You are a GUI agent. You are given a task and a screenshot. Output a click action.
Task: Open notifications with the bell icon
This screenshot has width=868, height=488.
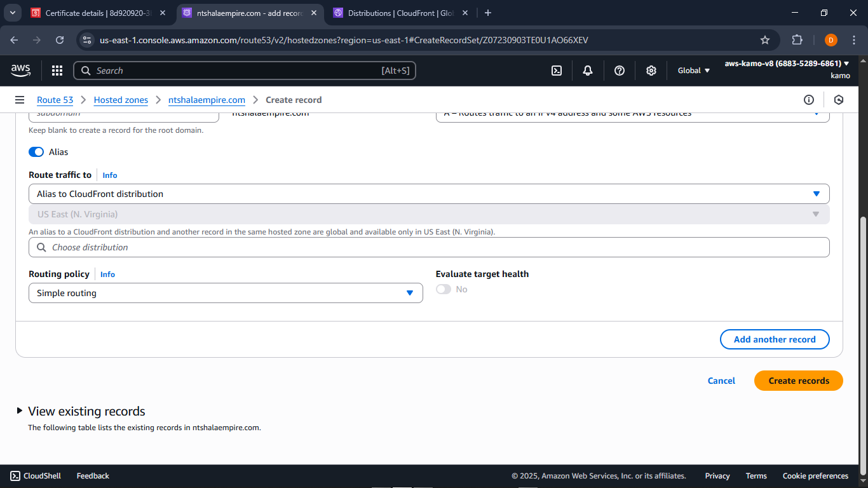[587, 71]
